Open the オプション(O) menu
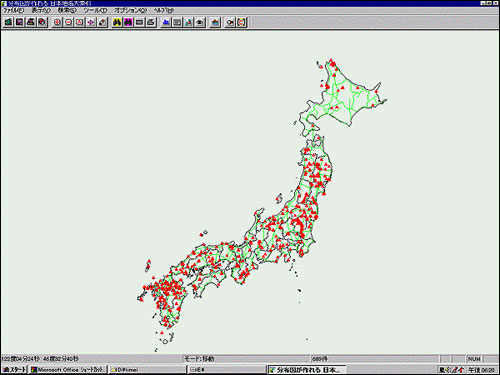500x375 pixels. coord(130,10)
